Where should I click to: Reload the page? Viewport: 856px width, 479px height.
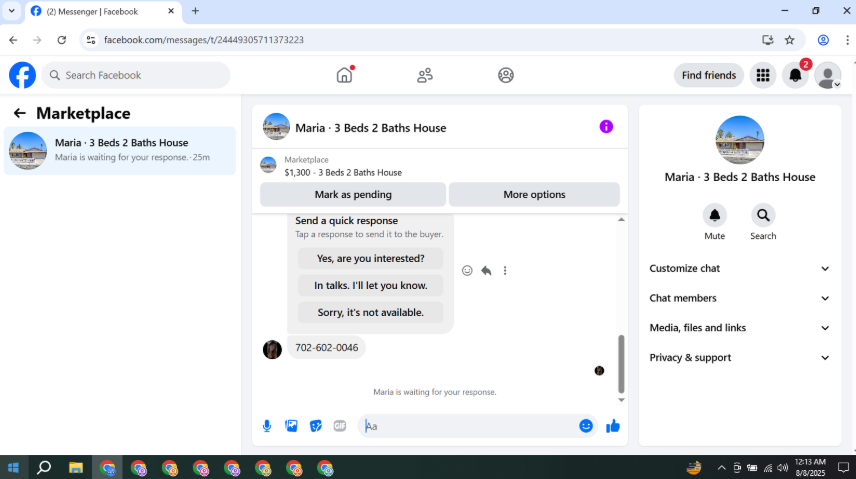pyautogui.click(x=62, y=40)
